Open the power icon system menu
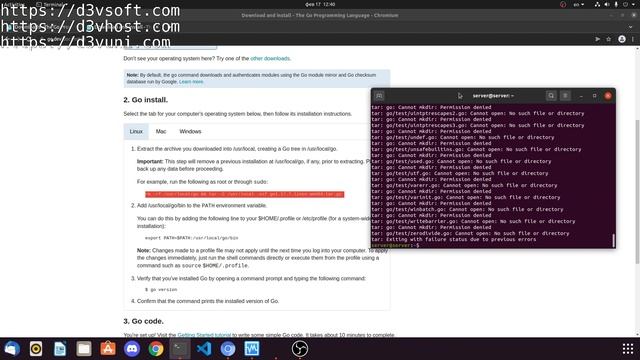 625,4
